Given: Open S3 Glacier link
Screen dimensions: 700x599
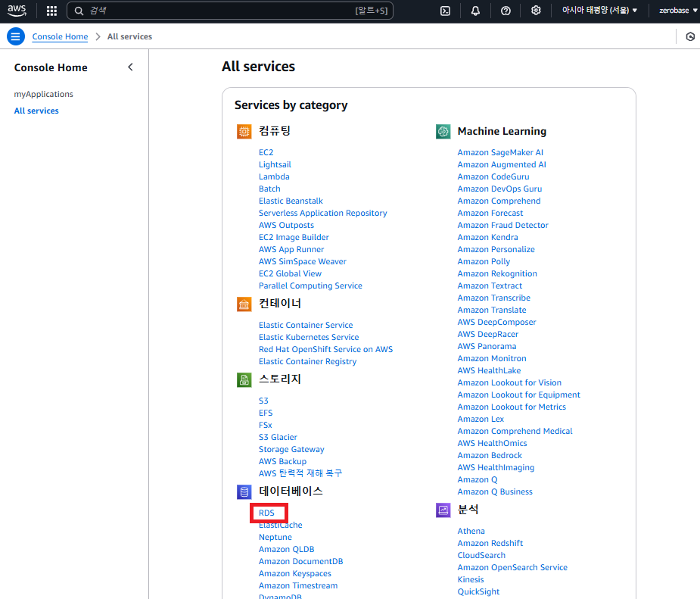Looking at the screenshot, I should pyautogui.click(x=278, y=437).
